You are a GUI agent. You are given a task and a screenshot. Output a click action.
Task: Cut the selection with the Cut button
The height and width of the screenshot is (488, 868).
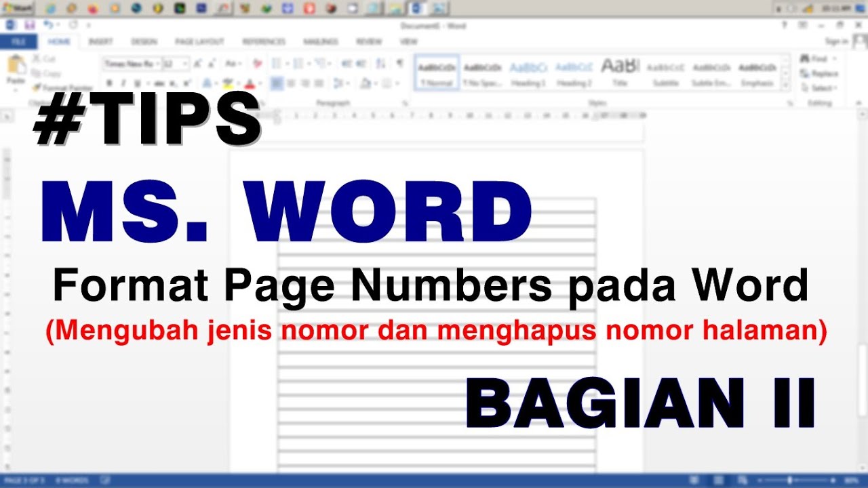tap(44, 60)
